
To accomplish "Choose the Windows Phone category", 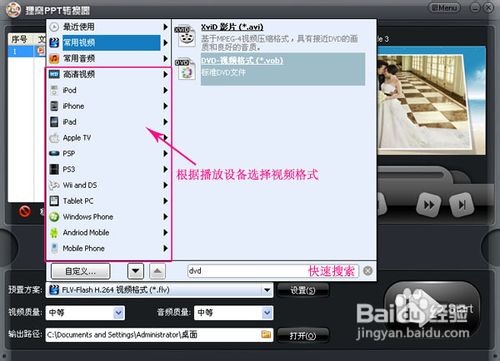I will click(109, 217).
